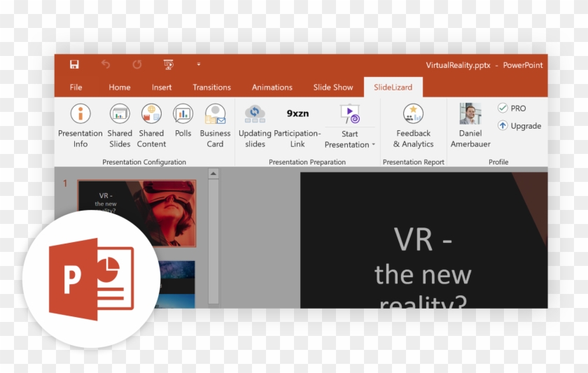This screenshot has width=588, height=373.
Task: Expand Customize Quick Access Toolbar dropdown
Action: coord(198,64)
